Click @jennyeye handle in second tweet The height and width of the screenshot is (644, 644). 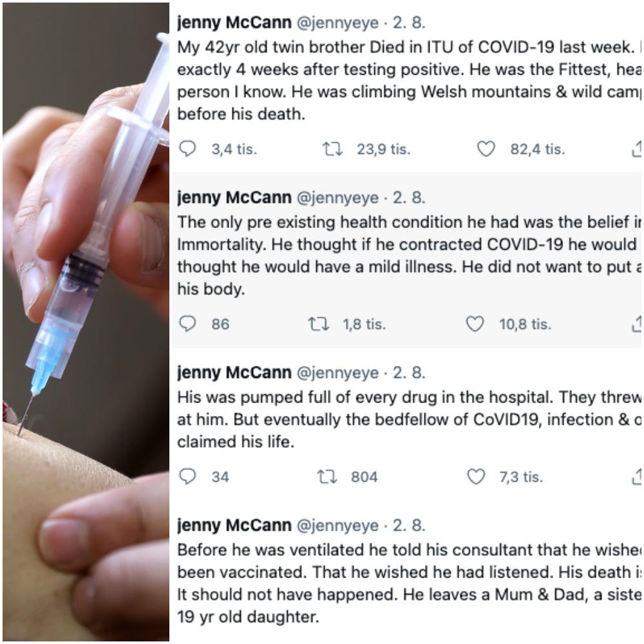(x=337, y=198)
